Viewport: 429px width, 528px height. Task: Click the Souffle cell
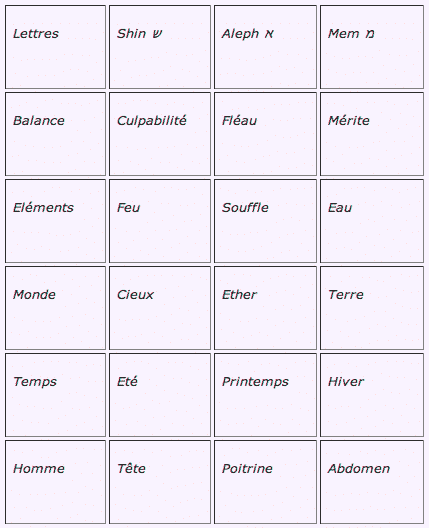tap(265, 221)
